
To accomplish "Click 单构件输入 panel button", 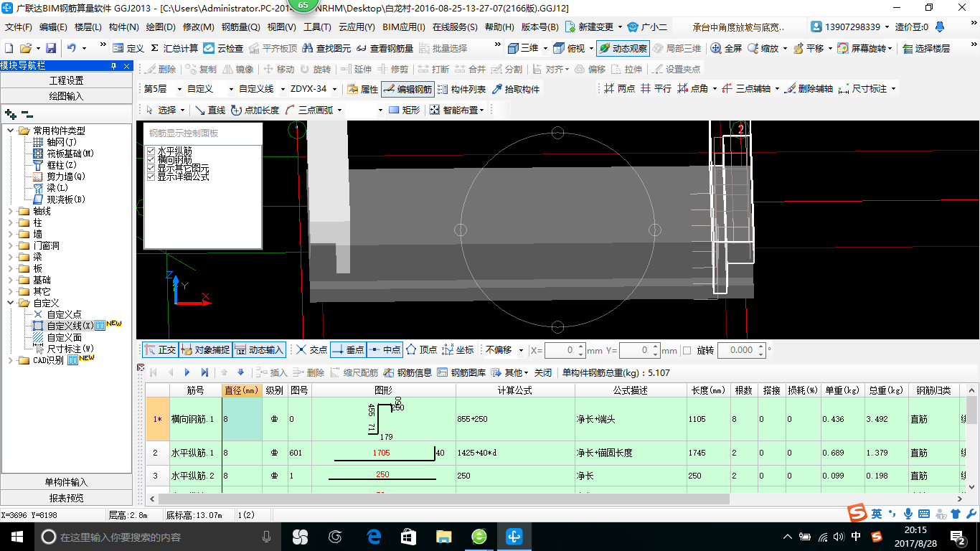I will tap(66, 482).
